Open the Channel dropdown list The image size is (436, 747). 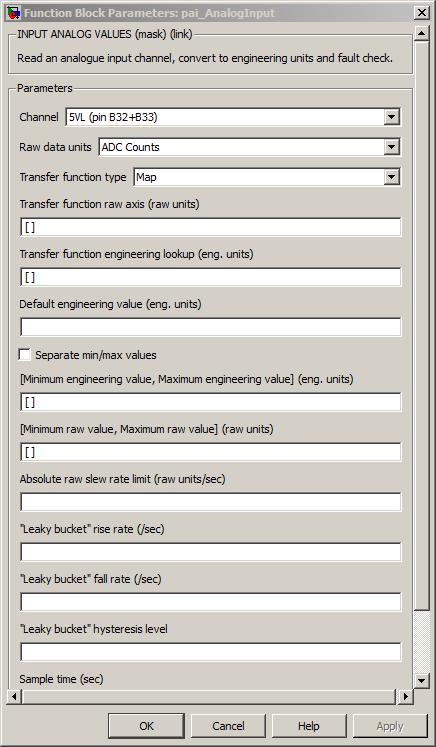coord(391,117)
